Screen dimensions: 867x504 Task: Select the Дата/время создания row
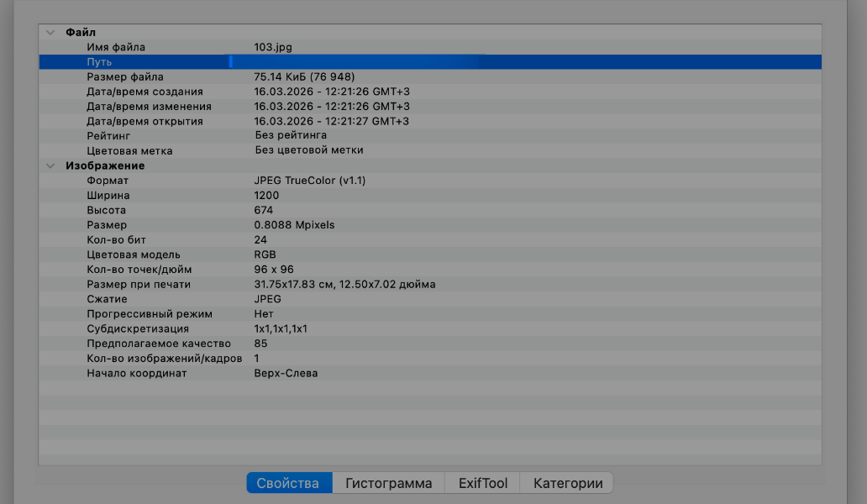click(144, 92)
